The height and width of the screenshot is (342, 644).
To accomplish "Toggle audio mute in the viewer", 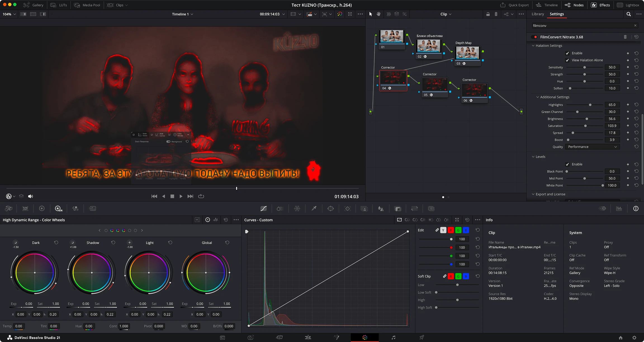I will [x=30, y=196].
